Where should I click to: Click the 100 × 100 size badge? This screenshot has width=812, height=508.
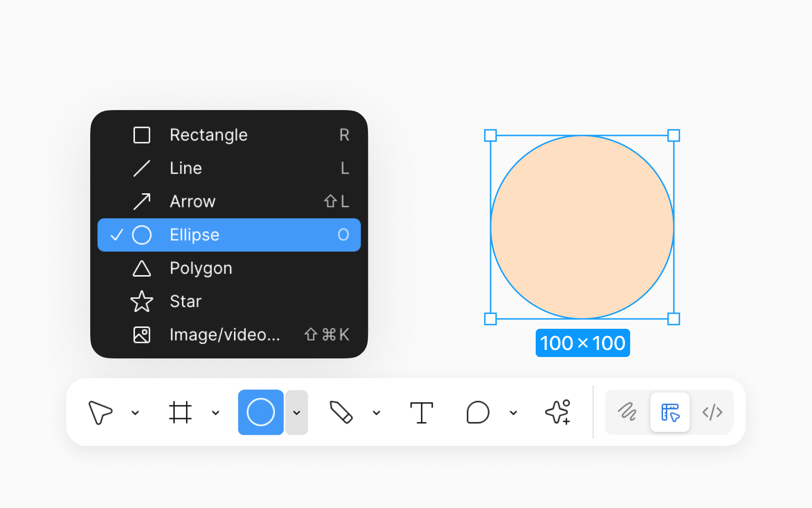tap(583, 343)
